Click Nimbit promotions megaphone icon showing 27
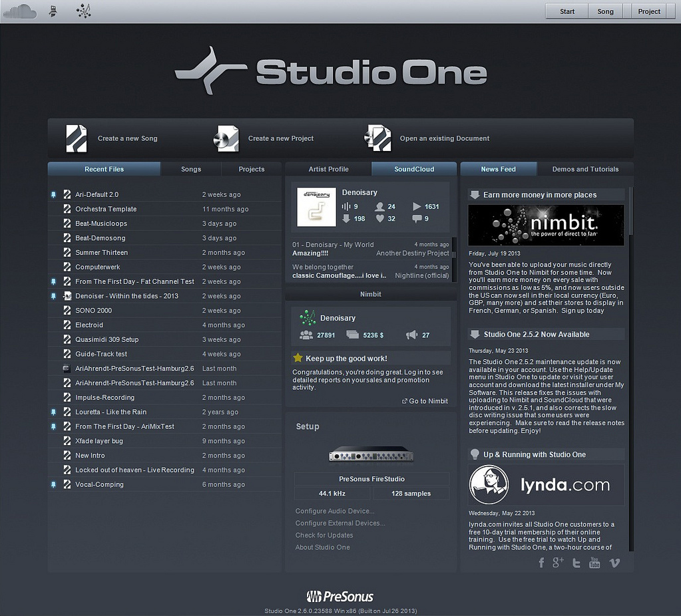The width and height of the screenshot is (681, 616). click(411, 335)
